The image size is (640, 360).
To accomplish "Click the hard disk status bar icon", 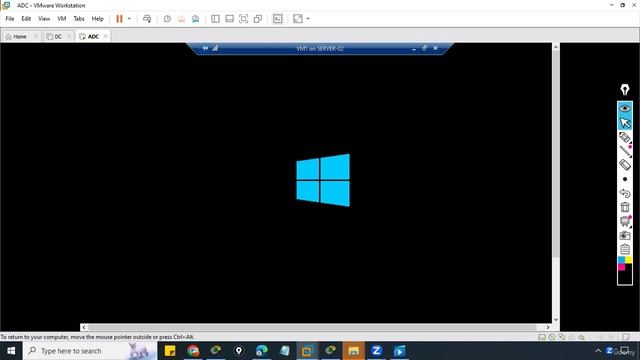I will coord(542,337).
